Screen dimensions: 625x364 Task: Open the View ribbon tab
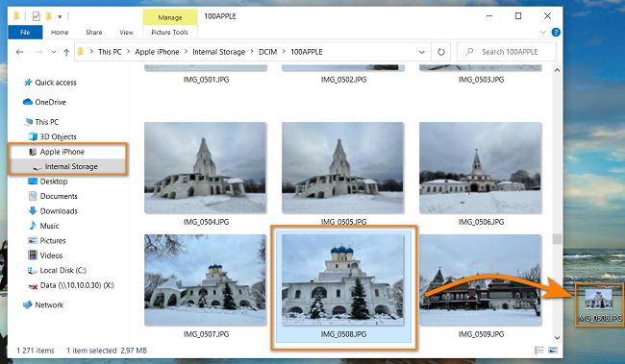click(x=126, y=33)
